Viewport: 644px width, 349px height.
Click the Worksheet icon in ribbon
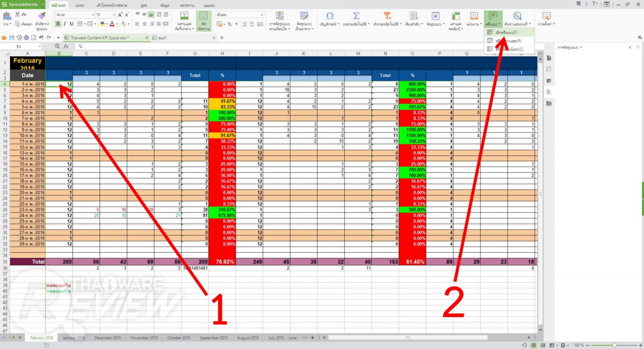[x=474, y=16]
